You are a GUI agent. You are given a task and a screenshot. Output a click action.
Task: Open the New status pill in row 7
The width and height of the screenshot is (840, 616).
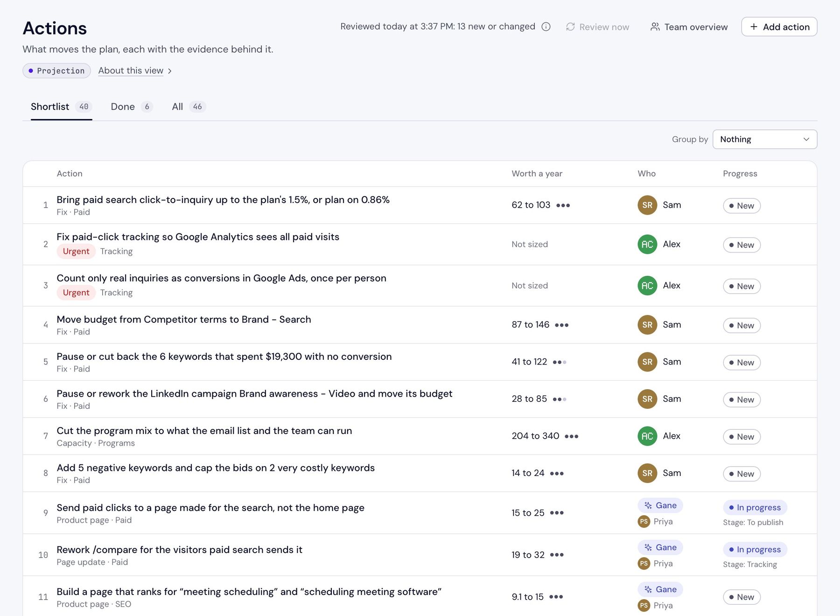click(x=742, y=437)
